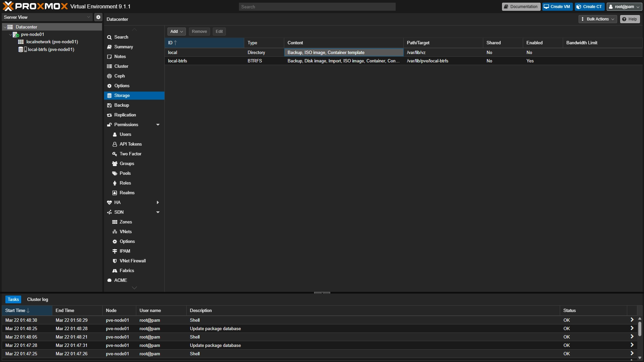Click the VNet Firewall shield icon
Viewport: 644px width, 362px height.
pos(115,261)
